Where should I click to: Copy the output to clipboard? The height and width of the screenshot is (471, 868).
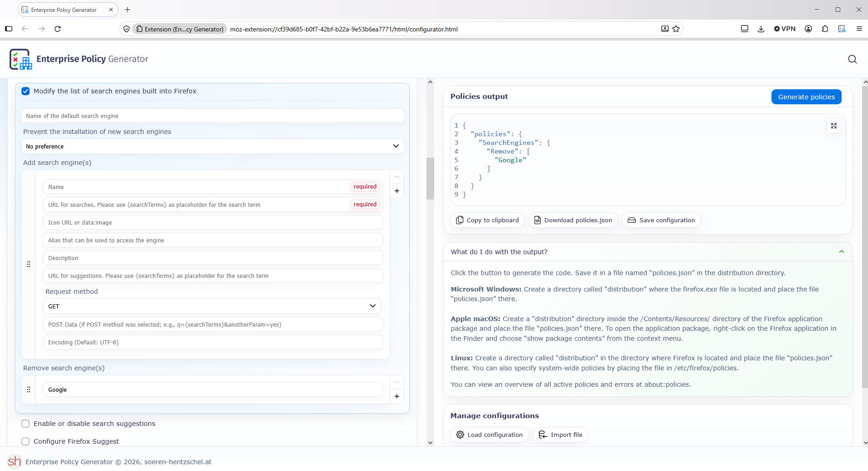[487, 220]
